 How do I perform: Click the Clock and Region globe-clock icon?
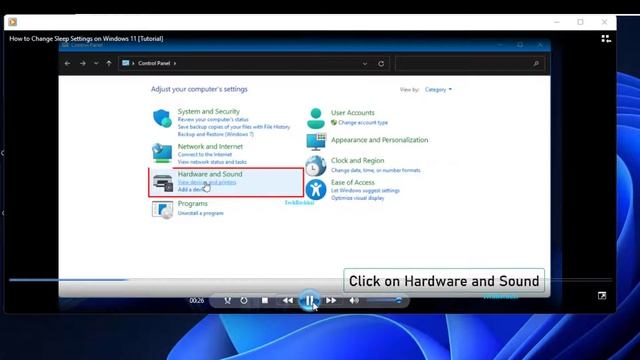coord(316,166)
